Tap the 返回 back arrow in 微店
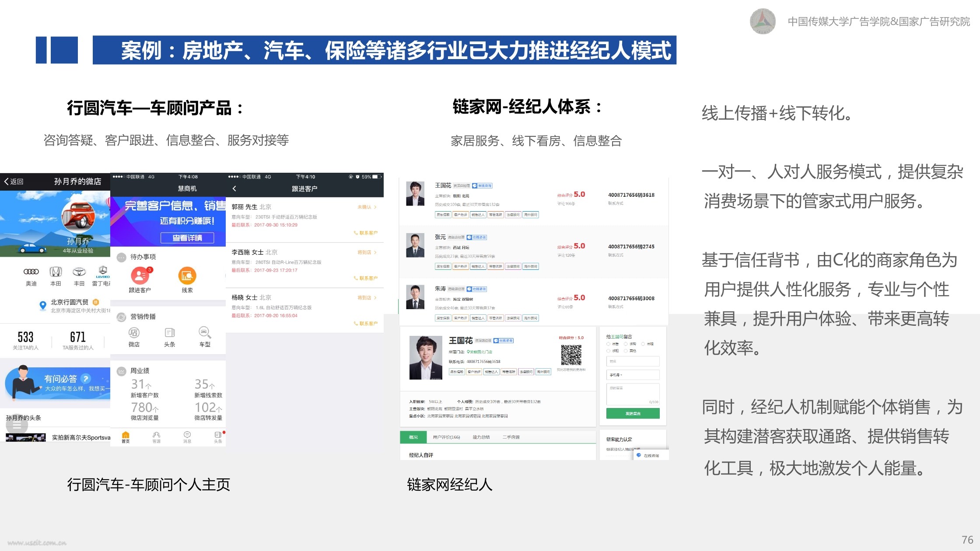The width and height of the screenshot is (980, 551). [x=14, y=181]
